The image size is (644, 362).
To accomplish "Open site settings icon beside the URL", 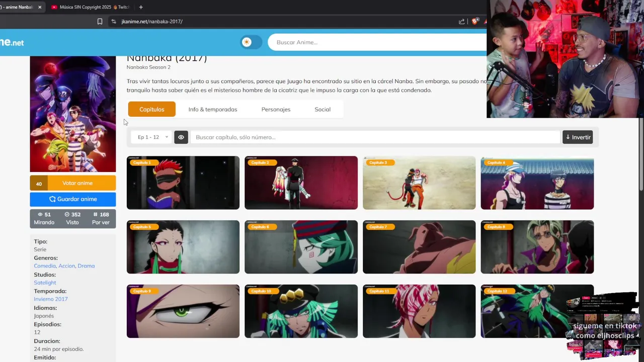I will tap(114, 22).
